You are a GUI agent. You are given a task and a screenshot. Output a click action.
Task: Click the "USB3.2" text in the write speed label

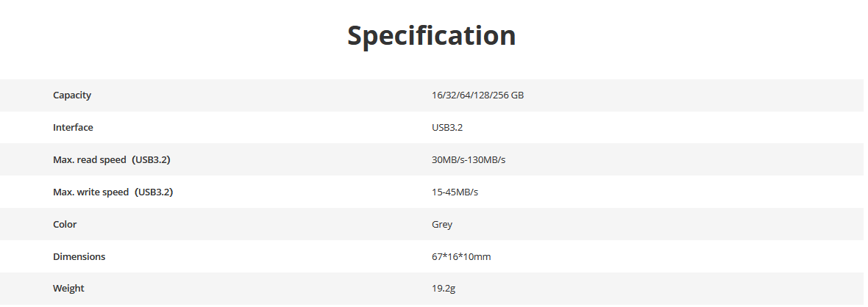click(x=158, y=192)
